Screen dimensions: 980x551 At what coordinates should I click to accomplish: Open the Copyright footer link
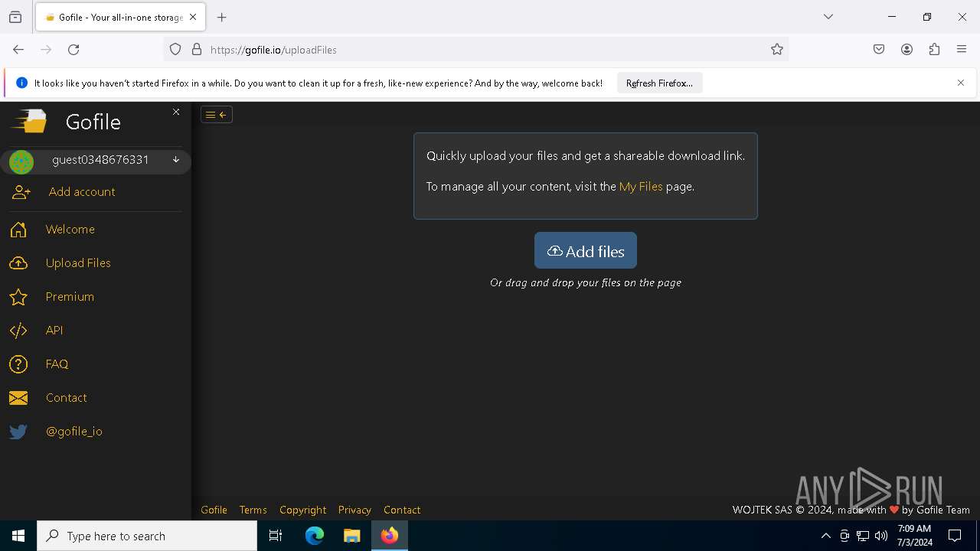point(302,510)
